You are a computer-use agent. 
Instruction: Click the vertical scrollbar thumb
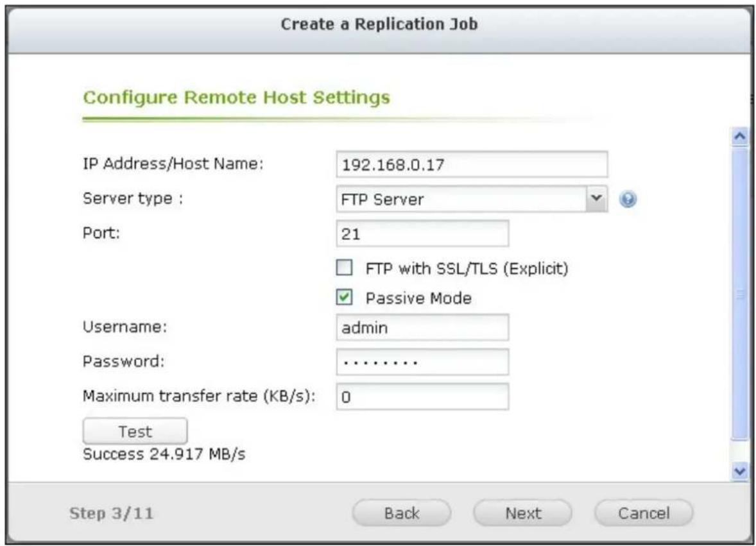(739, 294)
